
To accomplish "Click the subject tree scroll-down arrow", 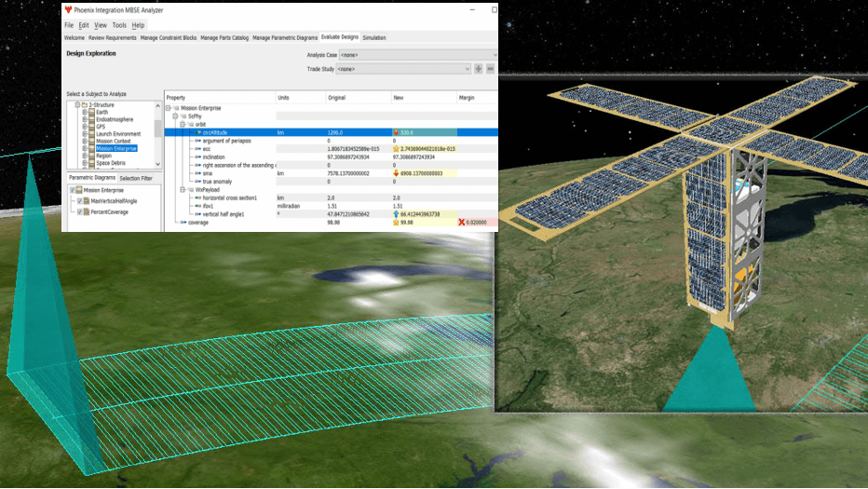I will point(157,165).
